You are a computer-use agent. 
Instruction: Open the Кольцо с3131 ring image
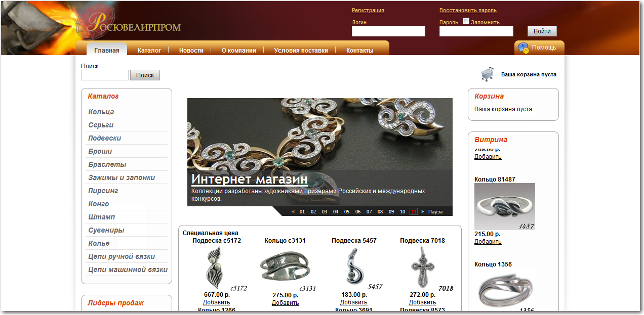[285, 265]
